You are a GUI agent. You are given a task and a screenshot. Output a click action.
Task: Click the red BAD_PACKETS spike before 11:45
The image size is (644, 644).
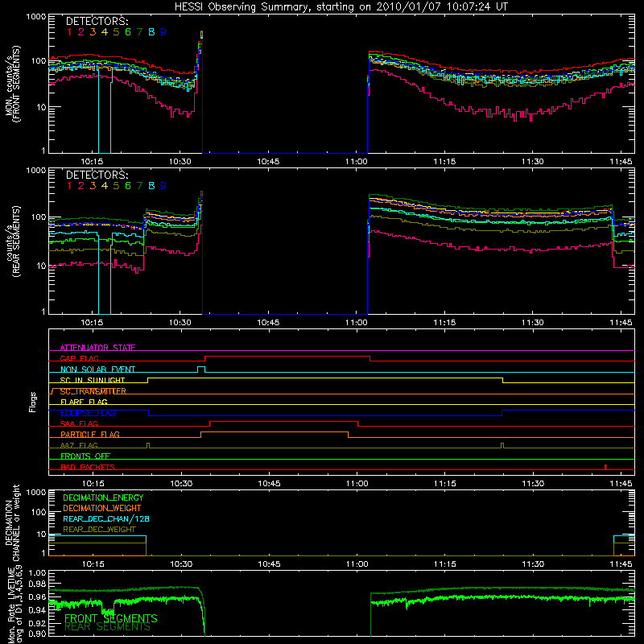click(605, 467)
